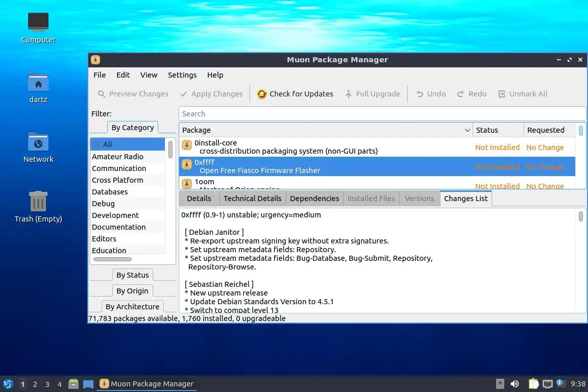Screen dimensions: 588x392
Task: Click the 0install-core package icon
Action: point(187,145)
